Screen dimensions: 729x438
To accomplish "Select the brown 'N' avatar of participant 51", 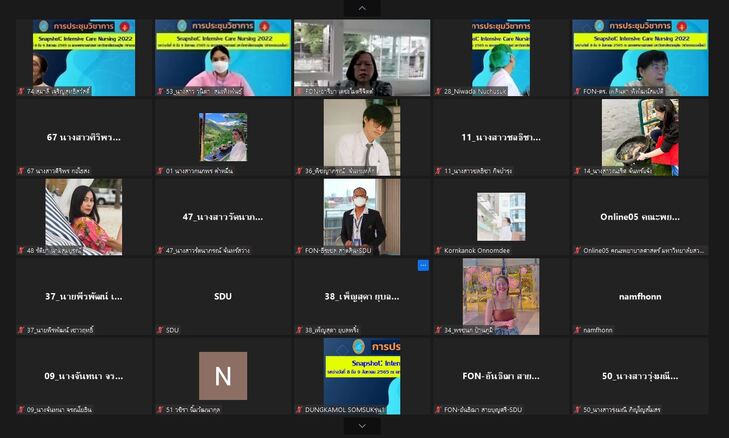I will coord(223,376).
